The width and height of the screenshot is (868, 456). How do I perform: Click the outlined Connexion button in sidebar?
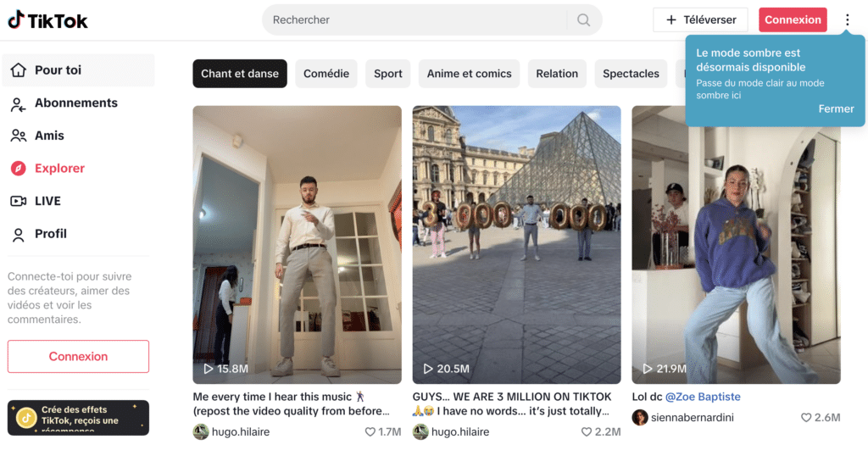point(78,356)
